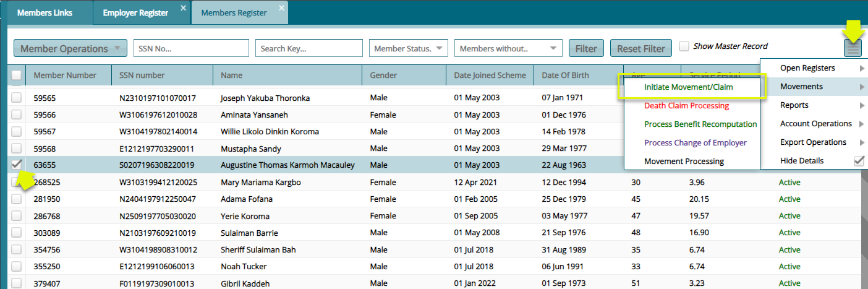Toggle the Hide Details checkmark
The width and height of the screenshot is (868, 289).
click(x=859, y=161)
